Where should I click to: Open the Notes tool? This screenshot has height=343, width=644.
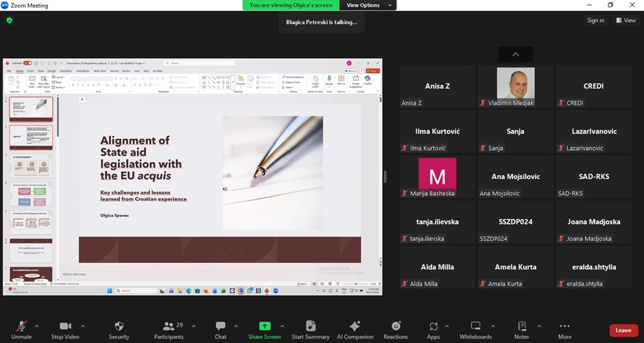point(521,327)
